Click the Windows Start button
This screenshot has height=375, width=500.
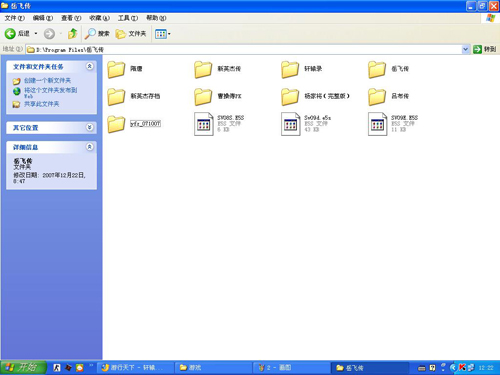(23, 368)
